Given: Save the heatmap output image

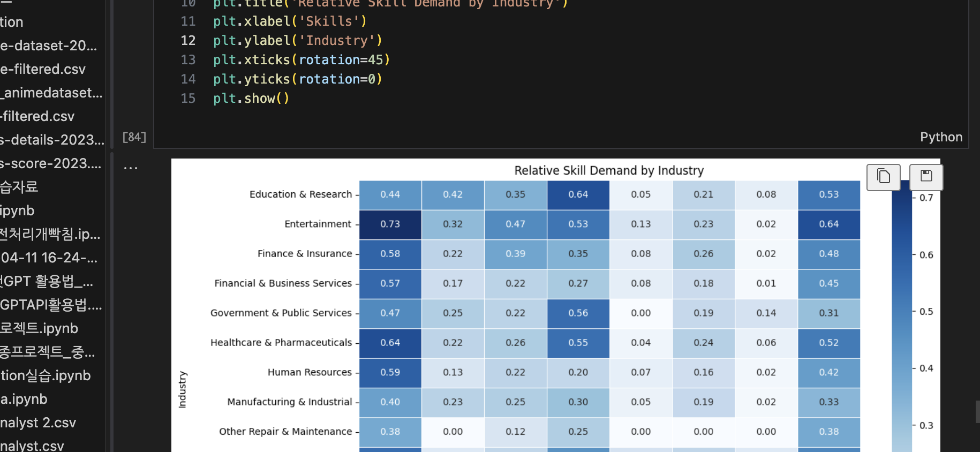Looking at the screenshot, I should pos(926,176).
